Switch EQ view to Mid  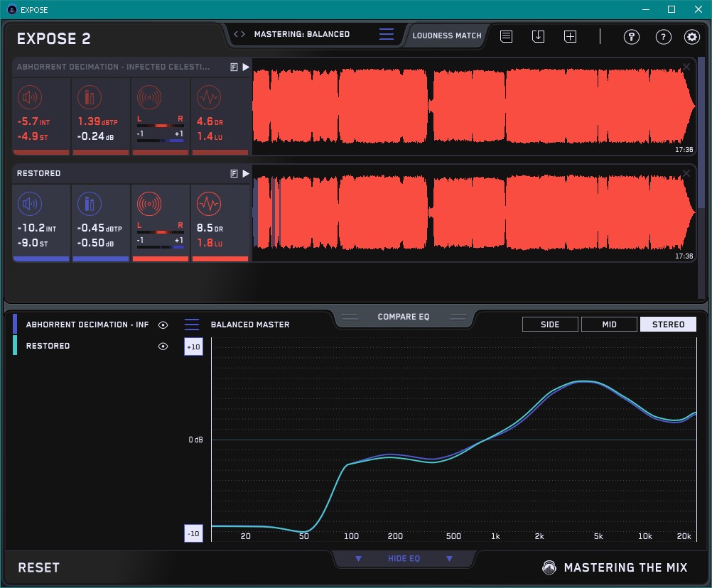tap(608, 325)
